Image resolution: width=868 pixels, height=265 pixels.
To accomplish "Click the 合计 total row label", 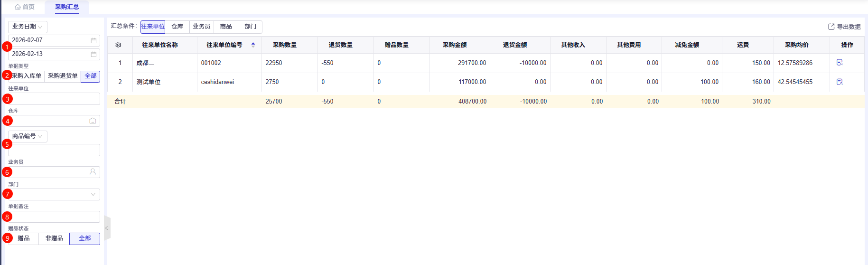I will coord(120,102).
